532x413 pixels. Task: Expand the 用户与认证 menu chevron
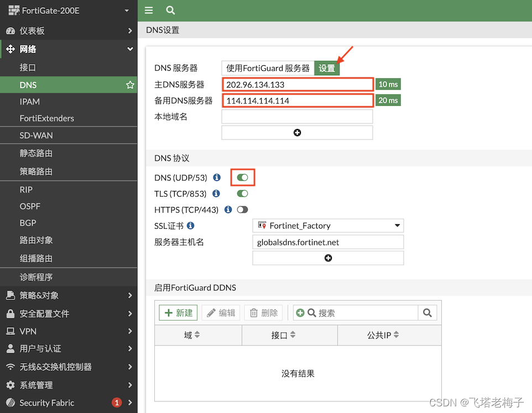[130, 348]
